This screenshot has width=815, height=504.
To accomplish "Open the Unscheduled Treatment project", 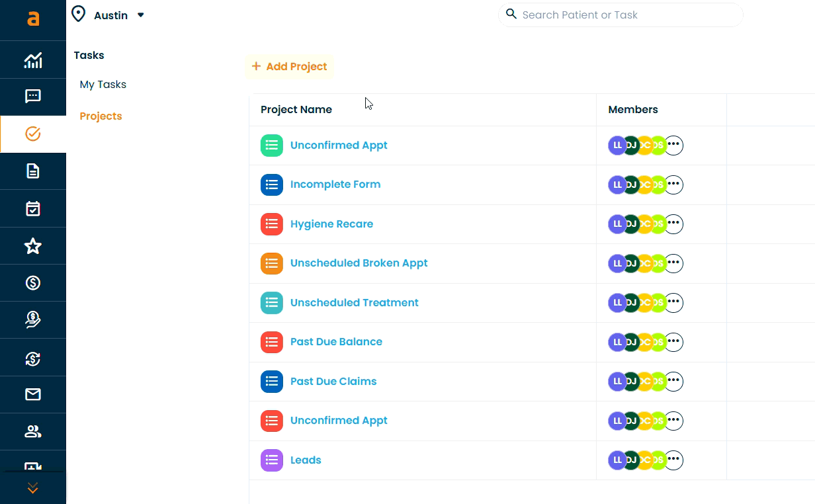I will 354,303.
